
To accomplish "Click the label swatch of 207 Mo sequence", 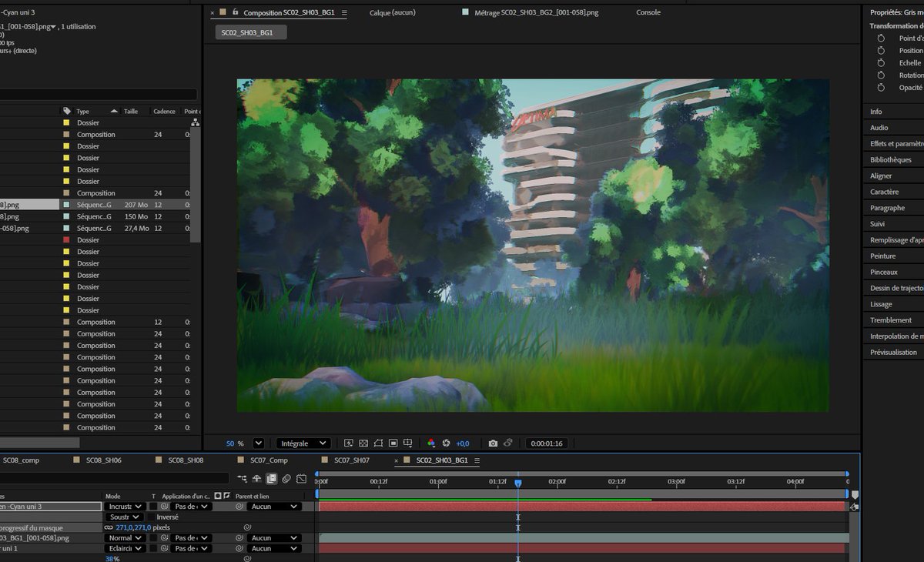I will tap(66, 205).
